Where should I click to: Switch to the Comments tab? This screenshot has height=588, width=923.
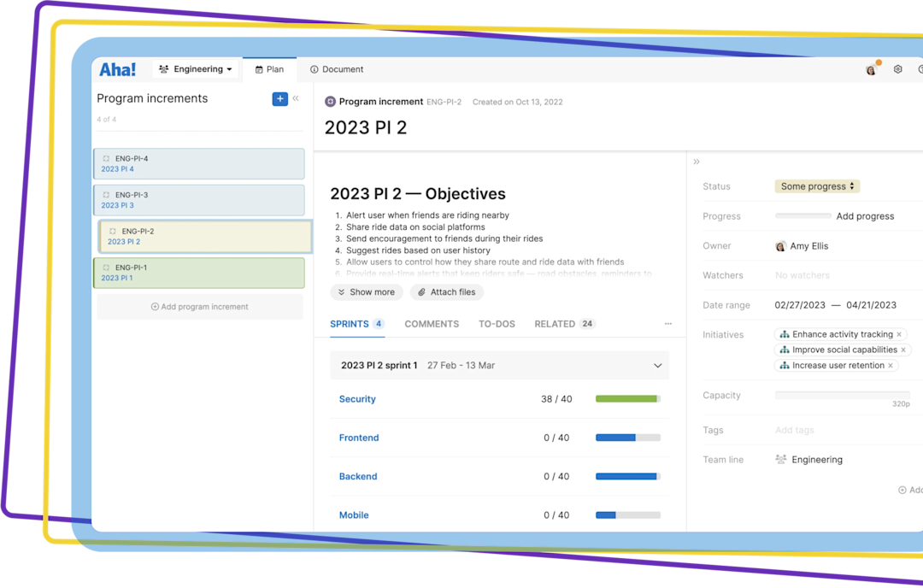pyautogui.click(x=432, y=323)
